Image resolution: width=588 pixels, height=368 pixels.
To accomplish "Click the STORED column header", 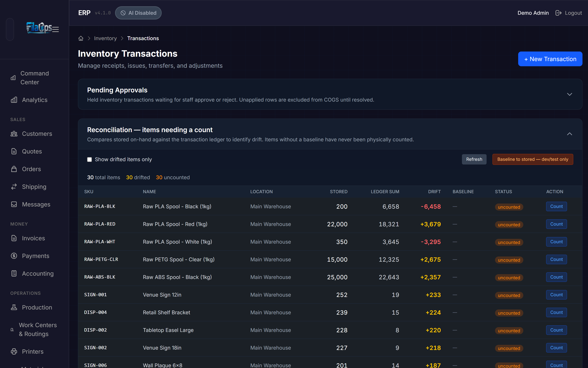I will 338,192.
